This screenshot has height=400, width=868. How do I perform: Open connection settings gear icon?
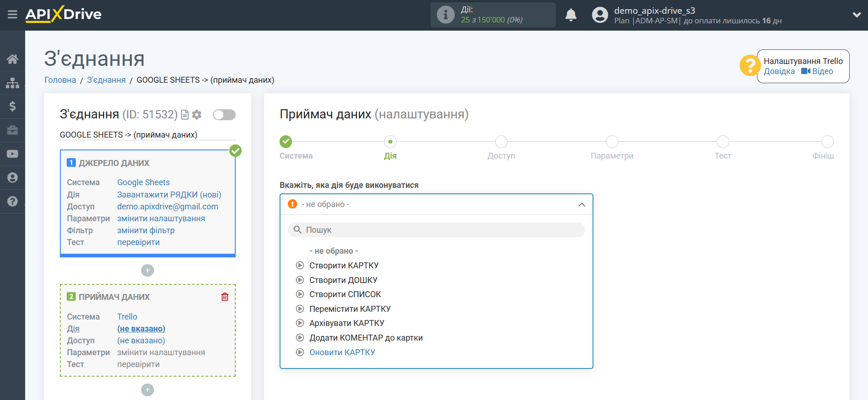click(x=197, y=115)
